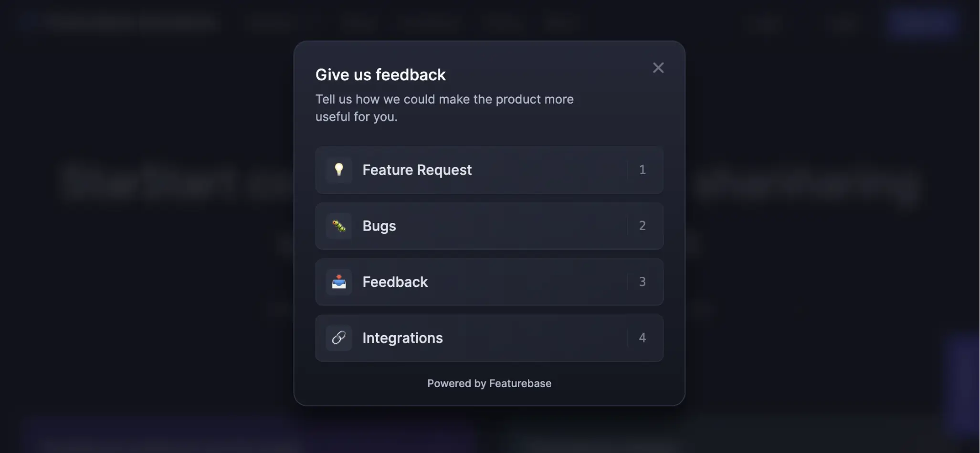The height and width of the screenshot is (453, 980).
Task: Click the Powered by Featurebase link
Action: [489, 383]
